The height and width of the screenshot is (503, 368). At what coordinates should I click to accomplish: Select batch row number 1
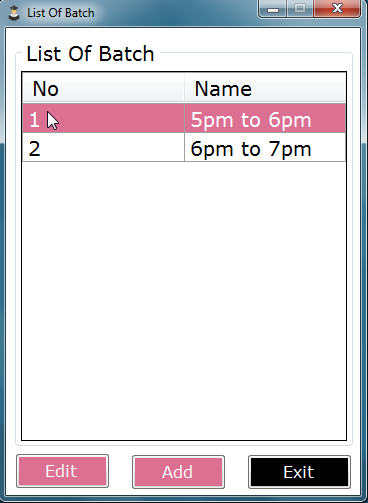184,118
